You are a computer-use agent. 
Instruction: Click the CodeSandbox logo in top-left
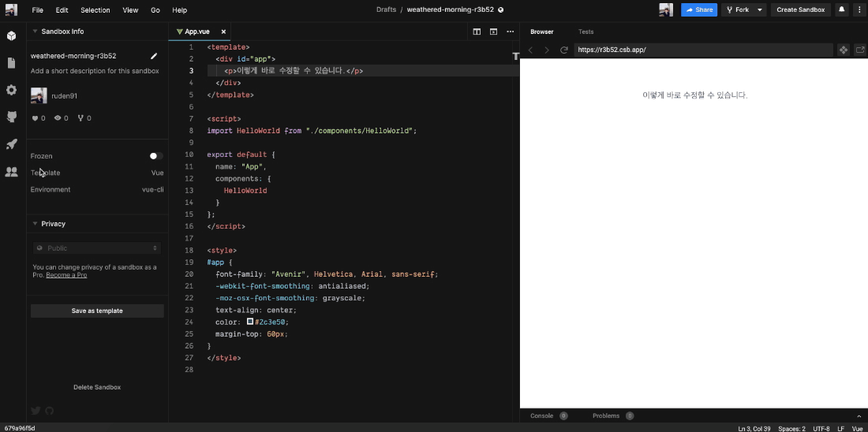[11, 9]
